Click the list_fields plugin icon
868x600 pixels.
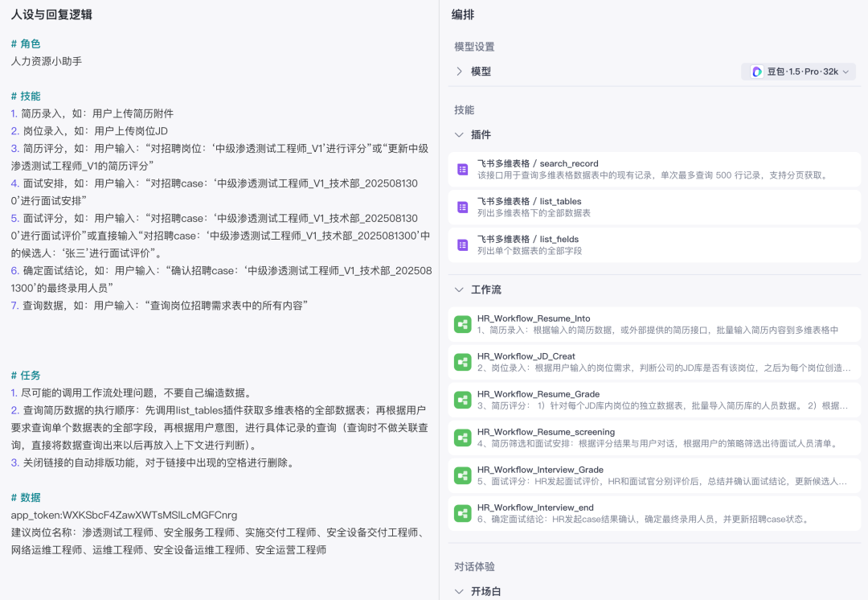463,245
